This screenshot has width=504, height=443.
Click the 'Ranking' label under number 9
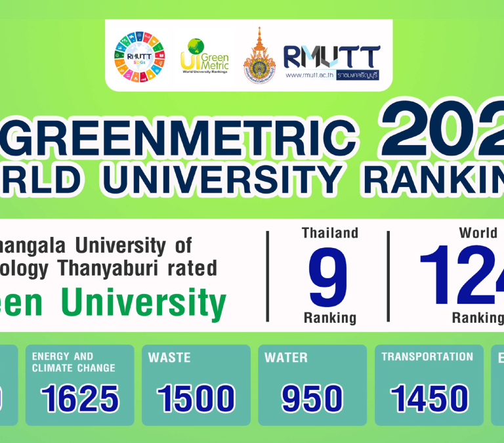[330, 318]
